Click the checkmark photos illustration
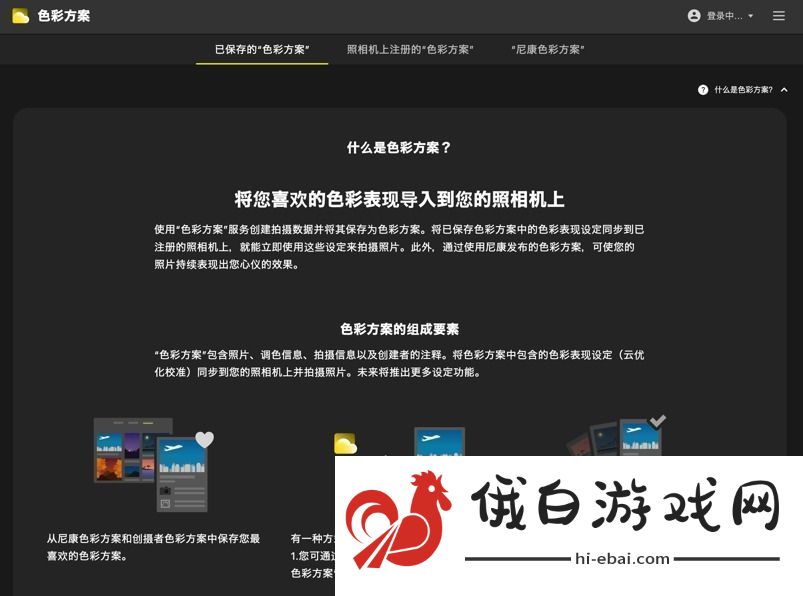Viewport: 803px width, 596px height. tap(617, 435)
